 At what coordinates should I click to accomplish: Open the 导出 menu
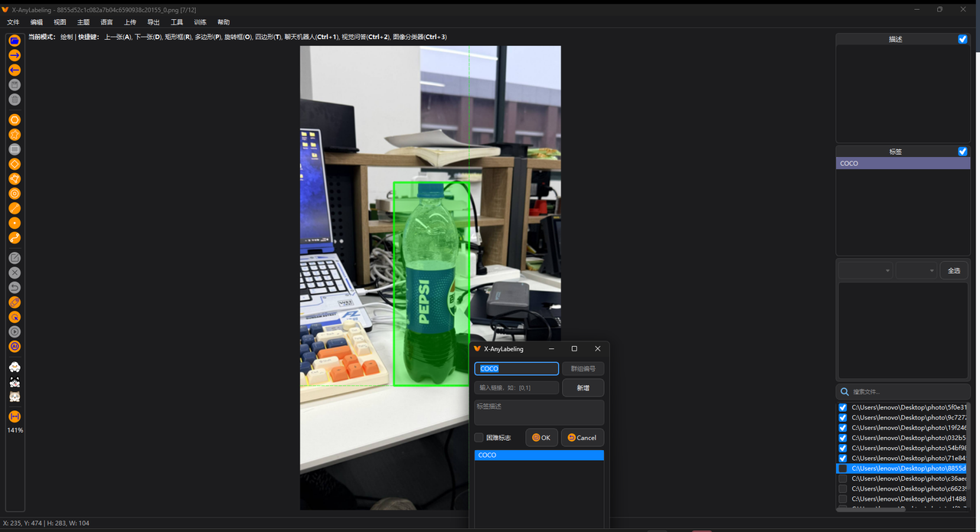(153, 22)
